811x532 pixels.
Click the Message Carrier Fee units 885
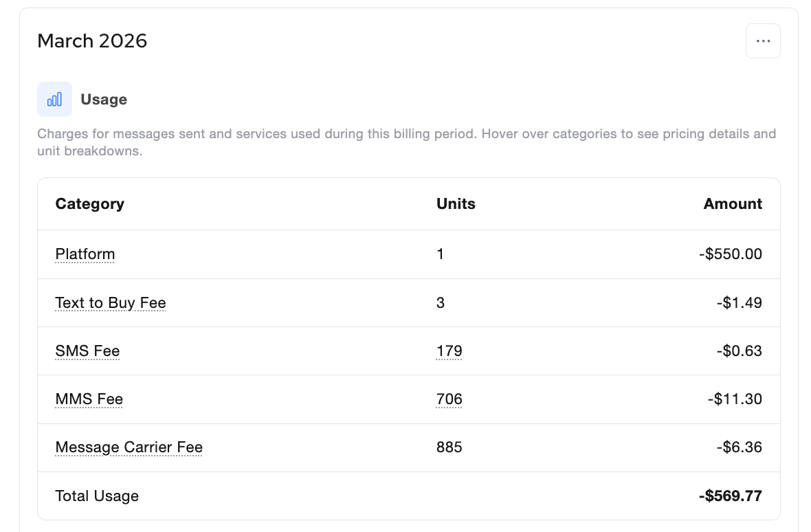pyautogui.click(x=449, y=447)
